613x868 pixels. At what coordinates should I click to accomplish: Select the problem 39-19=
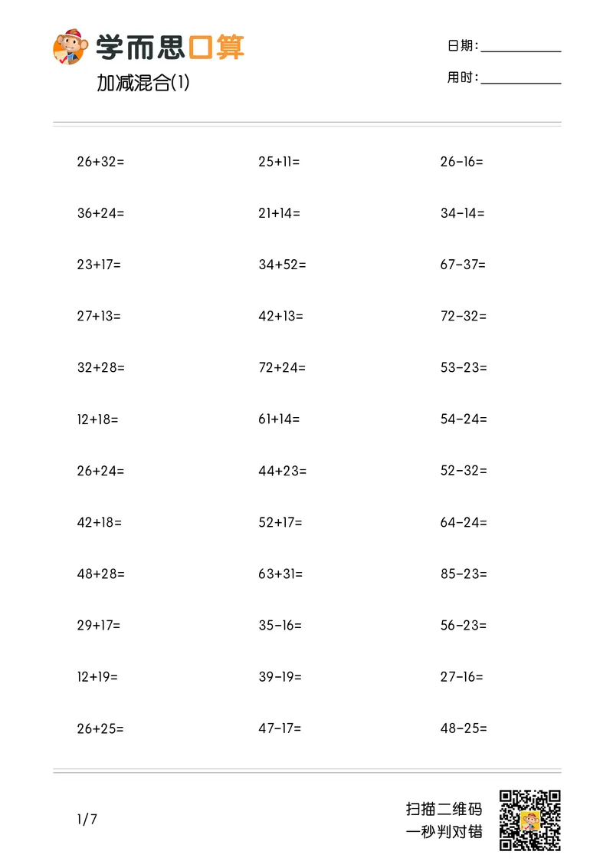(280, 677)
